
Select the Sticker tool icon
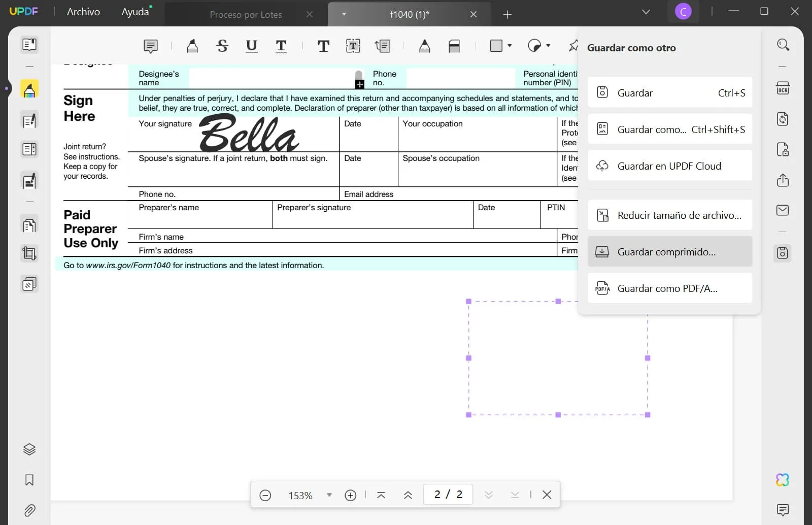click(x=534, y=46)
